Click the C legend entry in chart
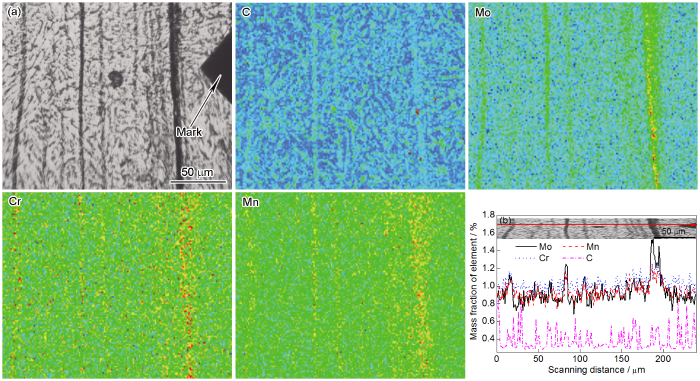This screenshot has height=381, width=700. [578, 258]
